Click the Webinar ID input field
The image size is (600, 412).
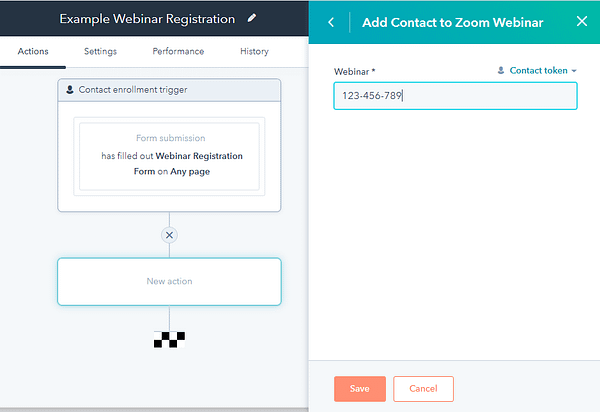click(455, 96)
